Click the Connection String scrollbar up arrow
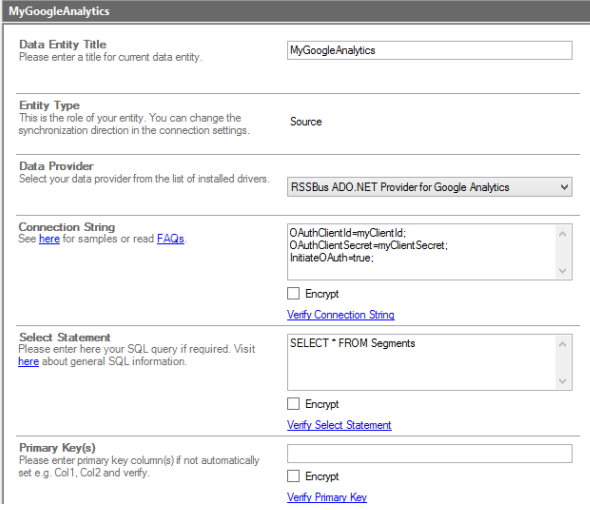This screenshot has width=590, height=510. click(x=563, y=234)
